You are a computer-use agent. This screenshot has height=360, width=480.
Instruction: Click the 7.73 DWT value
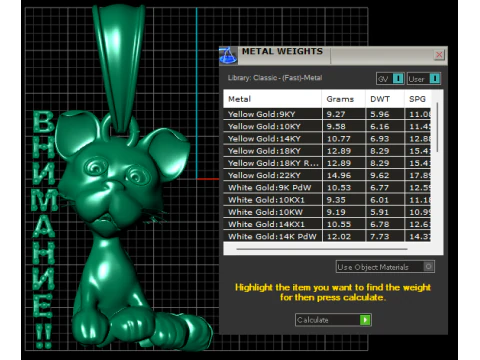tap(380, 236)
